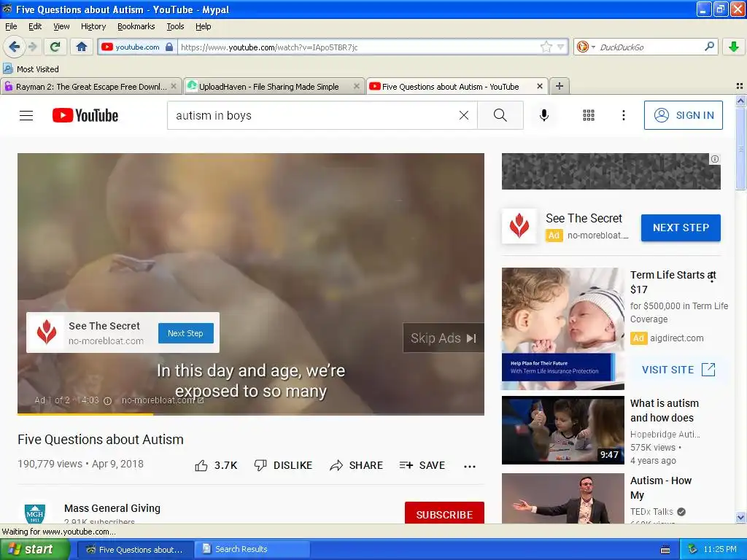Screen dimensions: 747x560
Task: Click the ad info icon beside 14:03
Action: (x=108, y=401)
